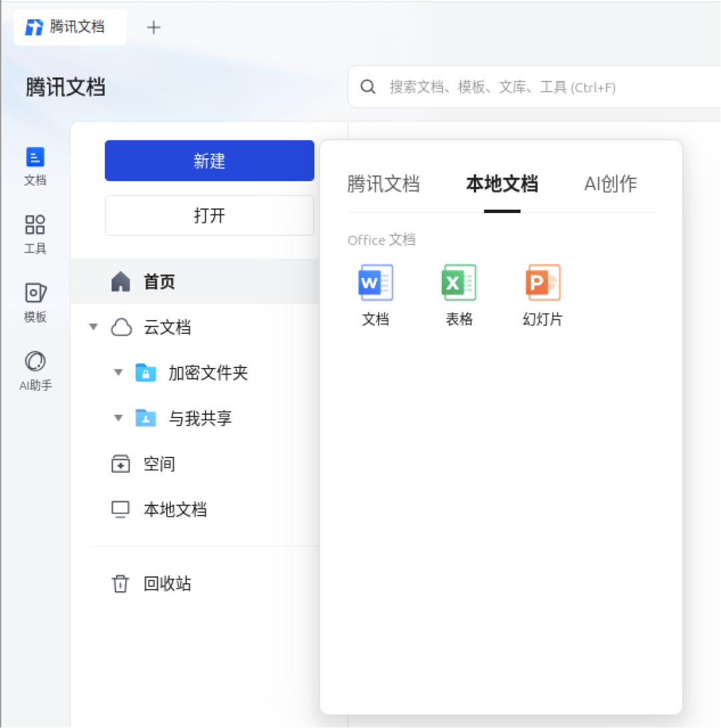Open the 文档 sidebar section
The width and height of the screenshot is (721, 728).
click(35, 166)
